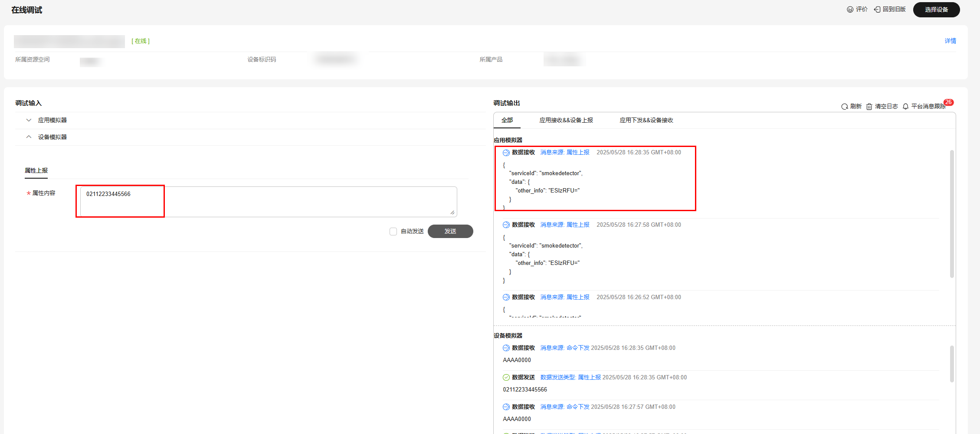Click arrow icon of 16:27:57 命令下发 entry
Viewport: 980px width, 434px height.
[506, 407]
